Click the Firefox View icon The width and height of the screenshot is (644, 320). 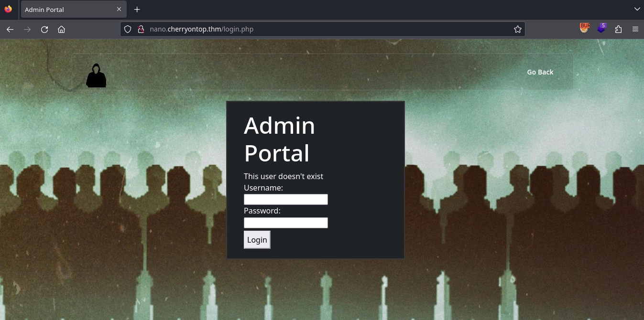[8, 9]
